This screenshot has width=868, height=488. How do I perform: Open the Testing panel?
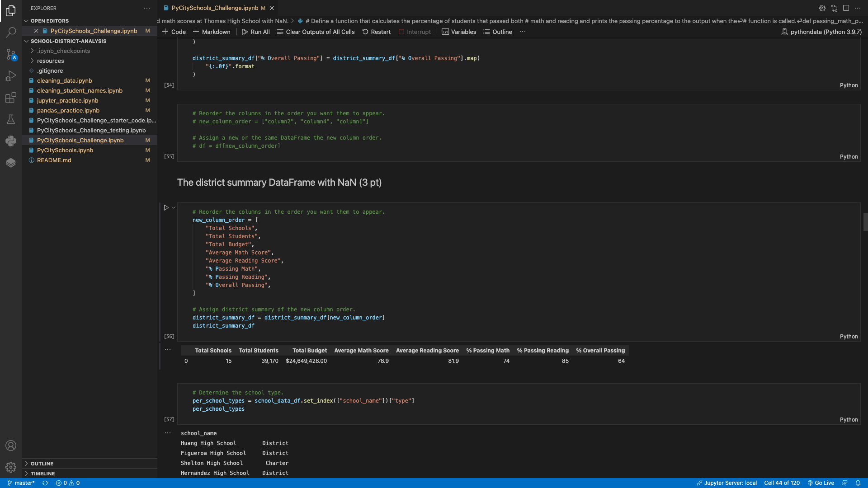[11, 119]
